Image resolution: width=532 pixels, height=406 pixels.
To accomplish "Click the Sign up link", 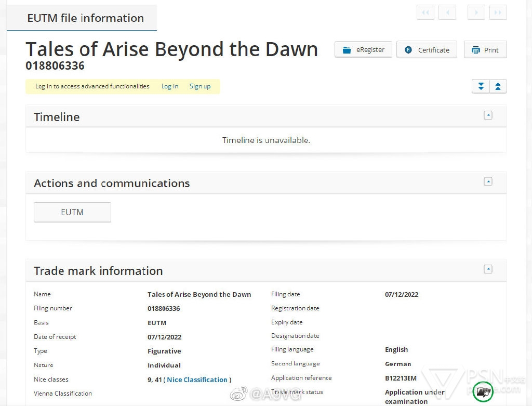I will coord(200,86).
